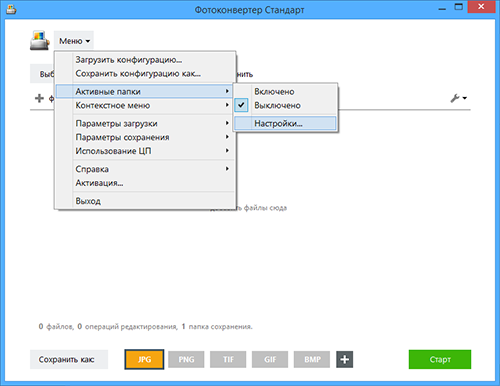Click the Фотоконвертер printer logo icon
The image size is (500, 386).
(40, 41)
